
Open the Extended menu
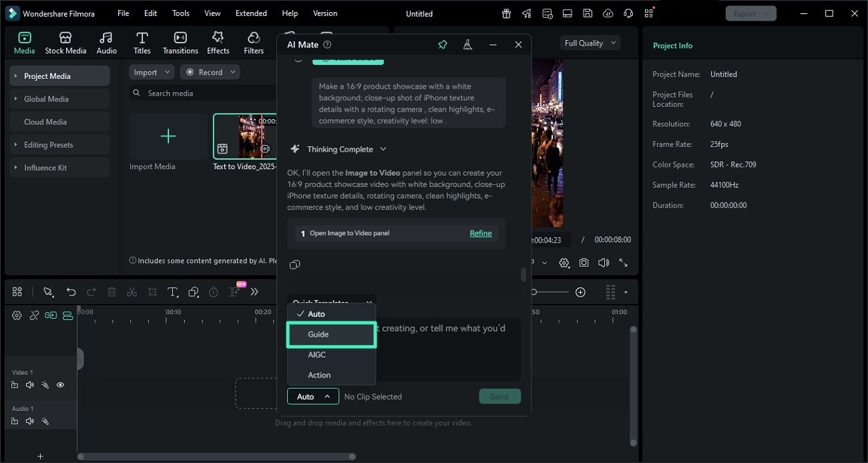[251, 13]
